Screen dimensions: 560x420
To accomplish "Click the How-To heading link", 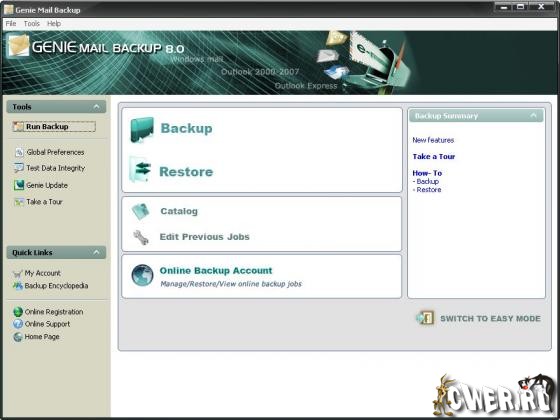I will [427, 173].
